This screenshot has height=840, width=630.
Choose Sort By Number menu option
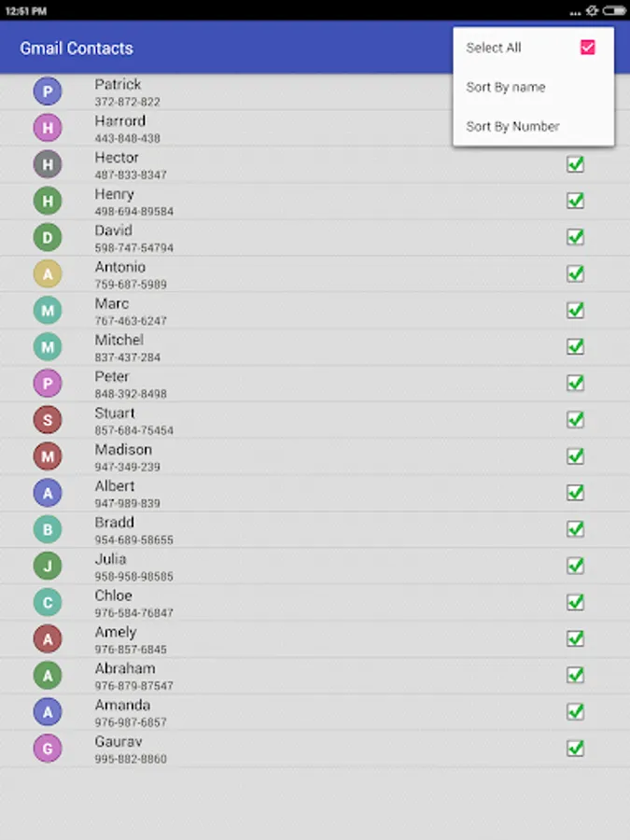click(512, 126)
